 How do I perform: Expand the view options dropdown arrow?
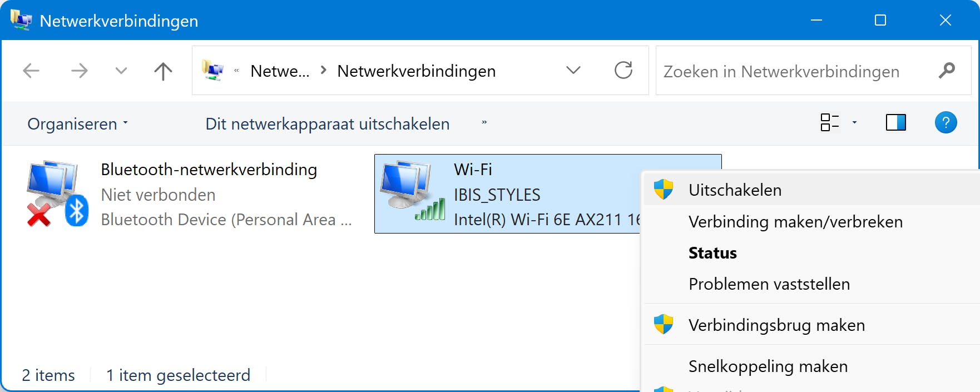pos(854,122)
